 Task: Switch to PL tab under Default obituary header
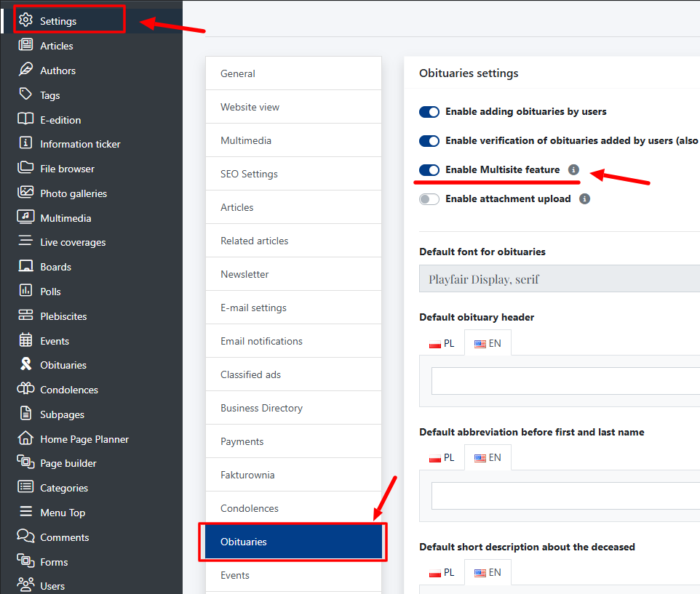(x=442, y=343)
